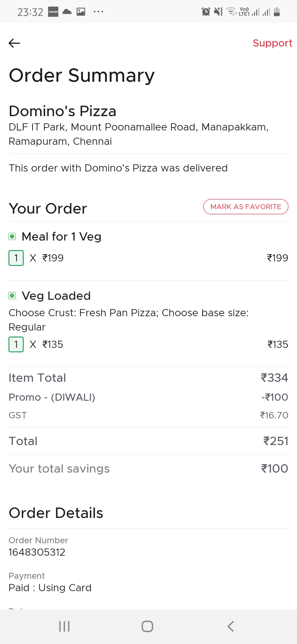Open Support link
The width and height of the screenshot is (297, 644).
[272, 43]
